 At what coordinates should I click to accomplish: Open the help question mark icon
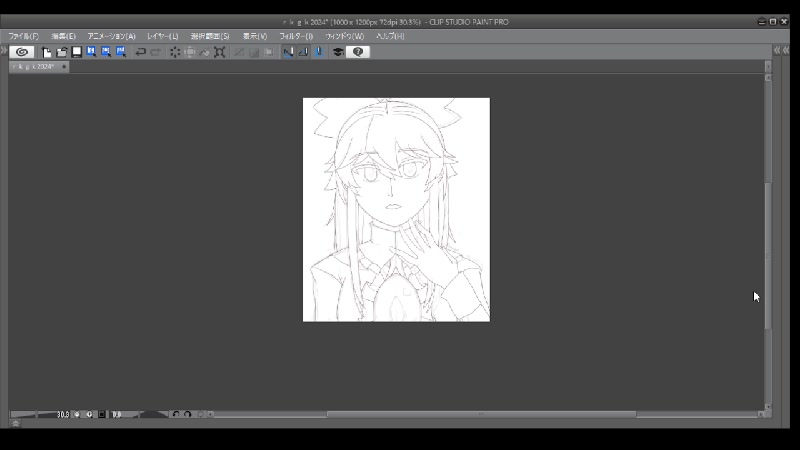pos(358,52)
